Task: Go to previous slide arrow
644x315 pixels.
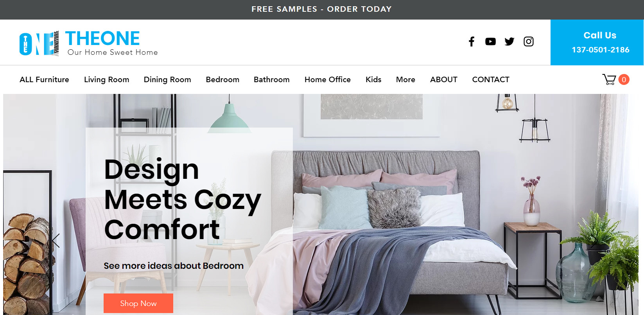Action: tap(56, 241)
